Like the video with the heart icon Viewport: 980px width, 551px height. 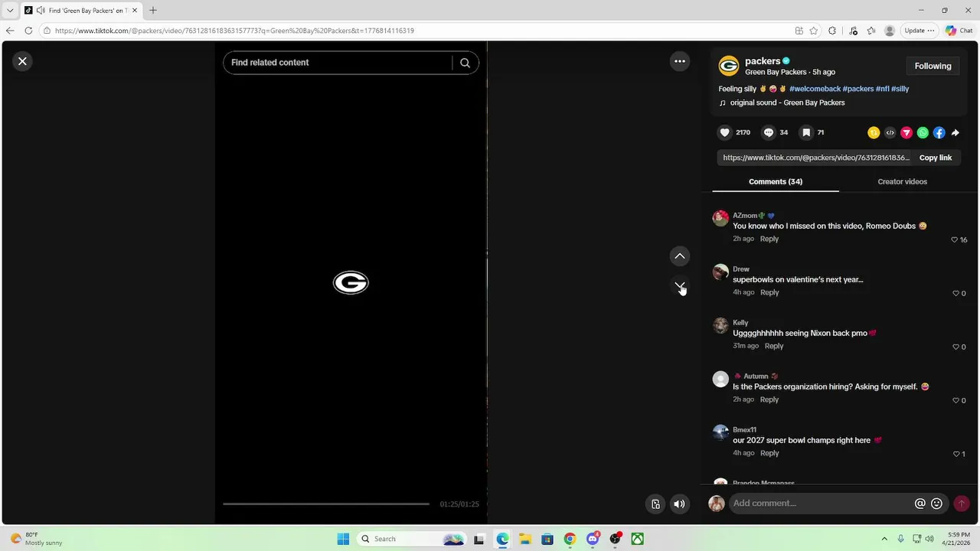point(725,132)
